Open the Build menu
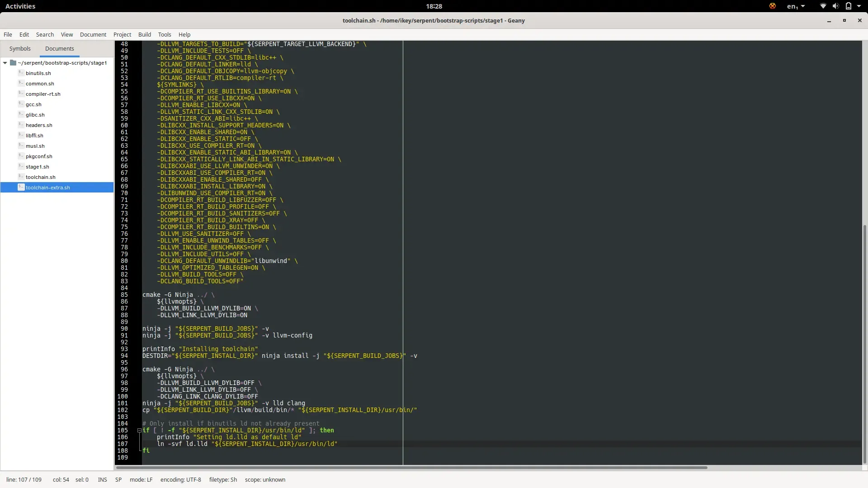Screen dimensions: 868x488 (145, 34)
